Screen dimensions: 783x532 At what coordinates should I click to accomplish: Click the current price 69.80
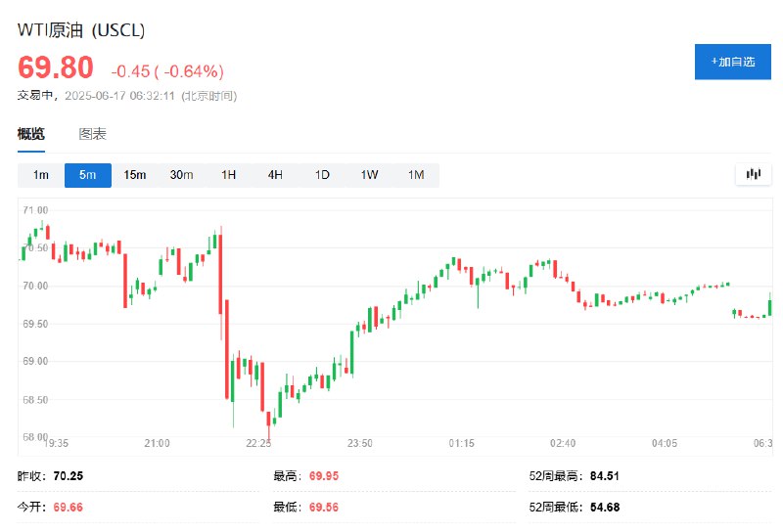point(56,67)
